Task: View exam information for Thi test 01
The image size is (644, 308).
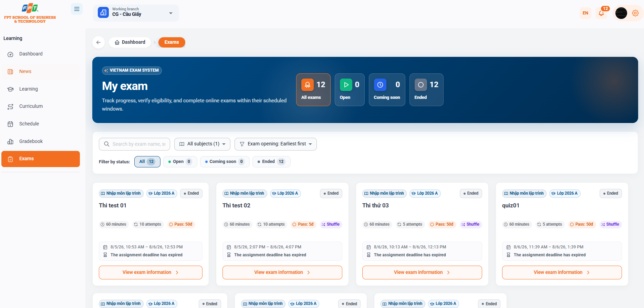Action: (150, 273)
